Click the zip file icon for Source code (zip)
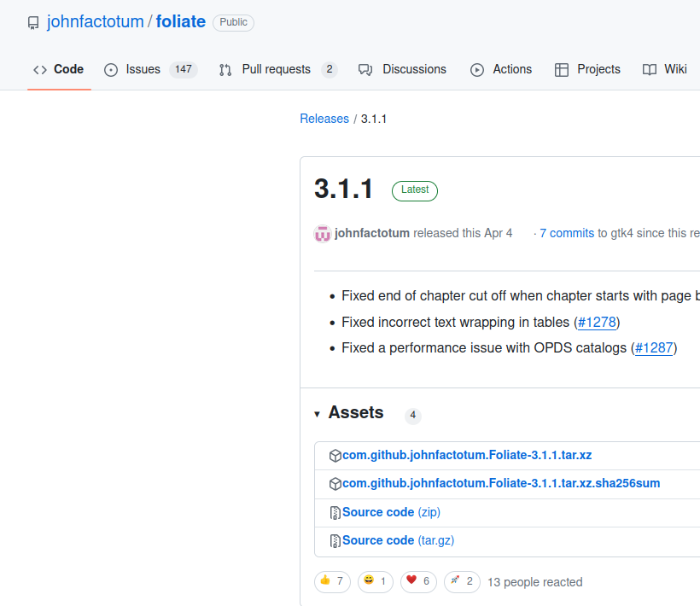This screenshot has width=700, height=606. point(335,513)
